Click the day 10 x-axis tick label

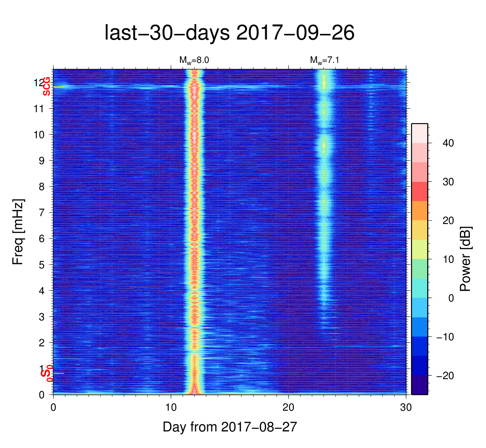coord(171,407)
